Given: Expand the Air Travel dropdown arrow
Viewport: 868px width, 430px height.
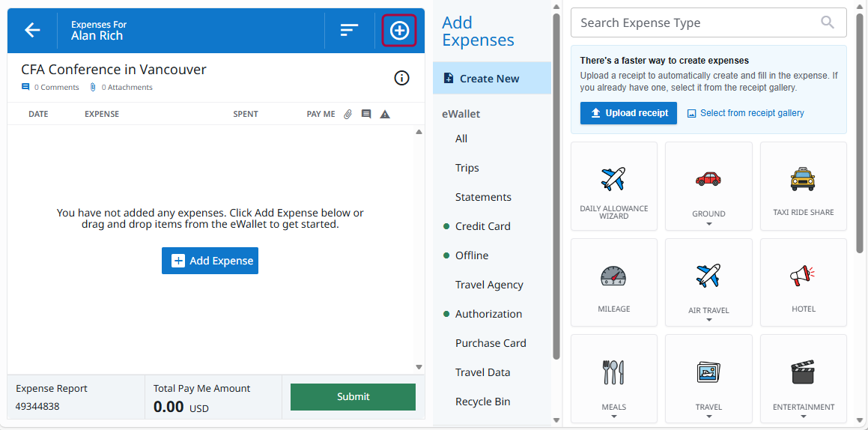Looking at the screenshot, I should pyautogui.click(x=708, y=321).
